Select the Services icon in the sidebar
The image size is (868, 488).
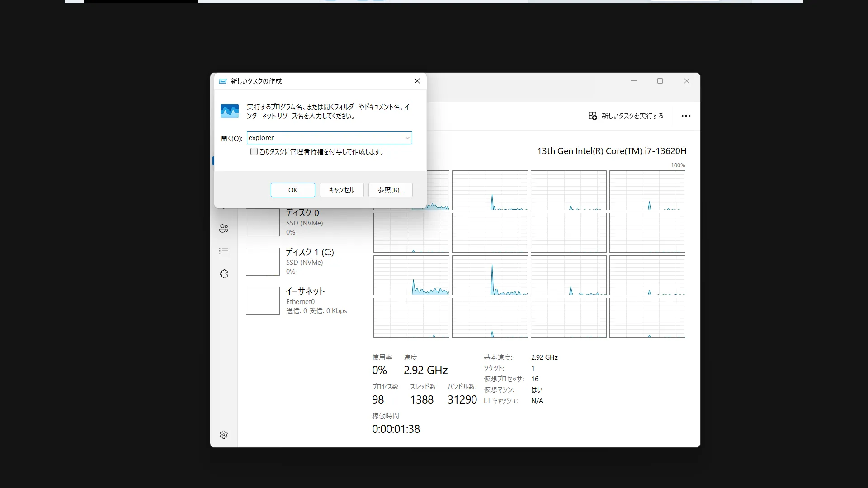224,274
